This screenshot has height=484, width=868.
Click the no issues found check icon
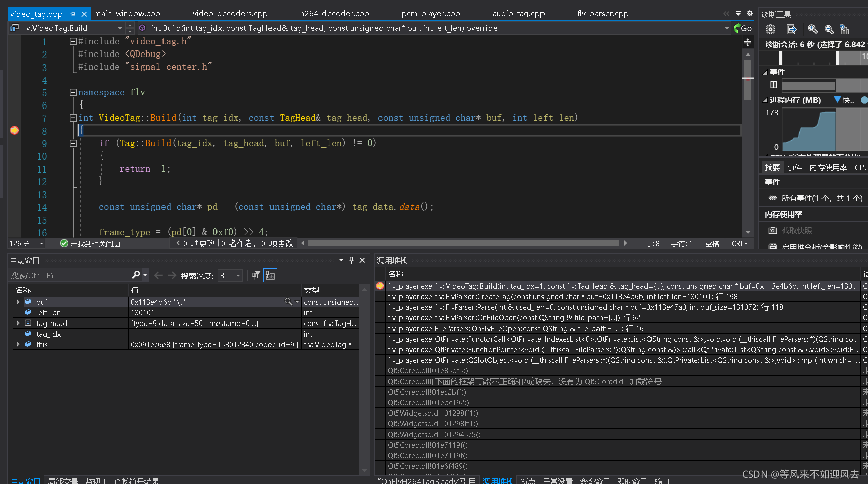tap(64, 243)
